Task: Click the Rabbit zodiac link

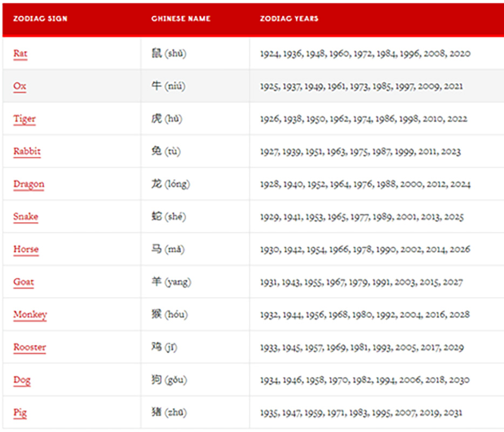Action: point(27,151)
